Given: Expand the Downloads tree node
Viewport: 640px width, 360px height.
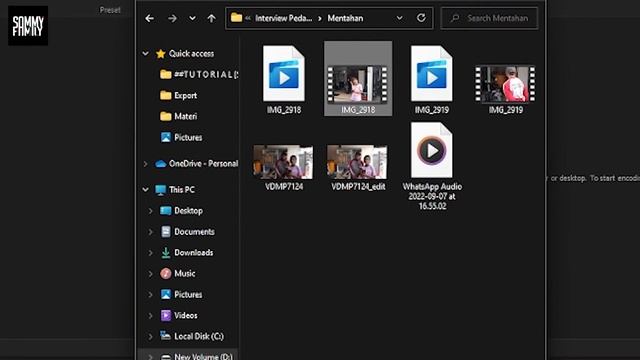Looking at the screenshot, I should tap(151, 253).
